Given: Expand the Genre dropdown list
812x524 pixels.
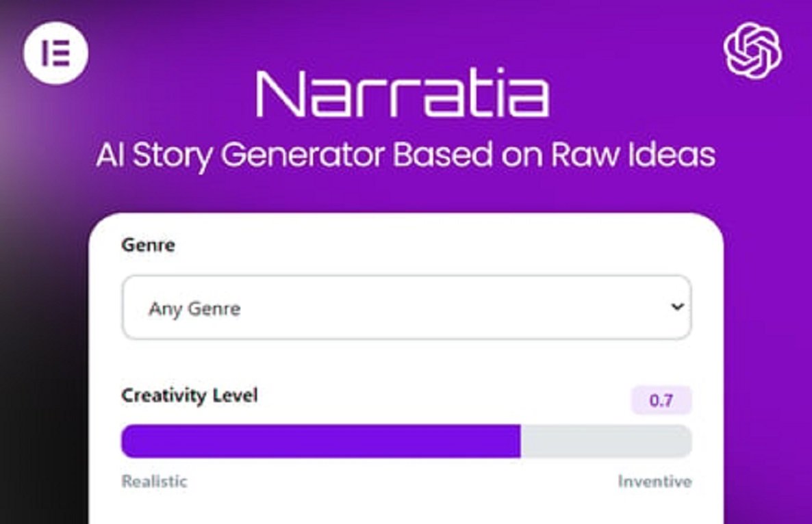Looking at the screenshot, I should click(x=407, y=307).
